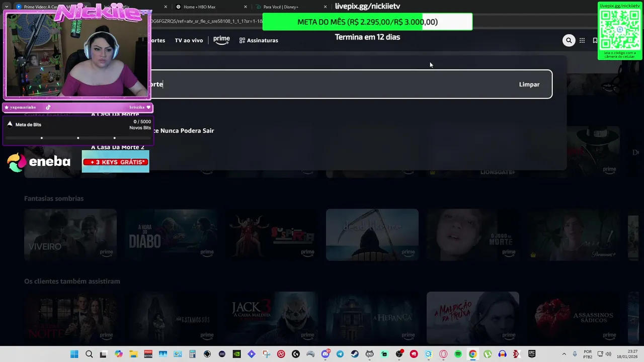Open NVIDIA app from taskbar
The height and width of the screenshot is (362, 644).
[236, 354]
